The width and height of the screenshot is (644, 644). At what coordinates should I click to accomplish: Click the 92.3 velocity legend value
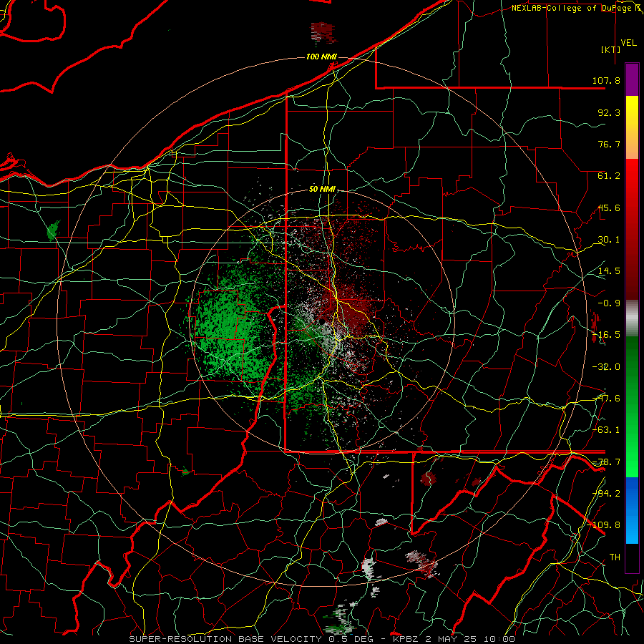(609, 112)
